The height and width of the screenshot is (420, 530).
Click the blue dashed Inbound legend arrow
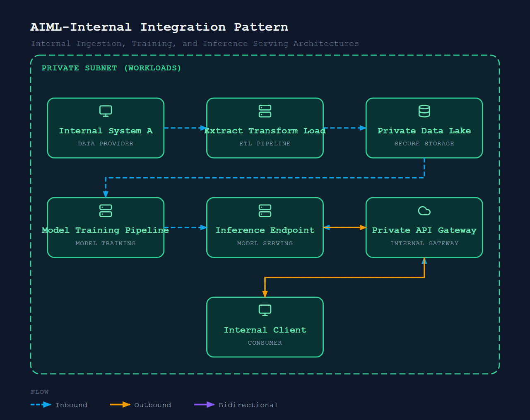tap(41, 405)
